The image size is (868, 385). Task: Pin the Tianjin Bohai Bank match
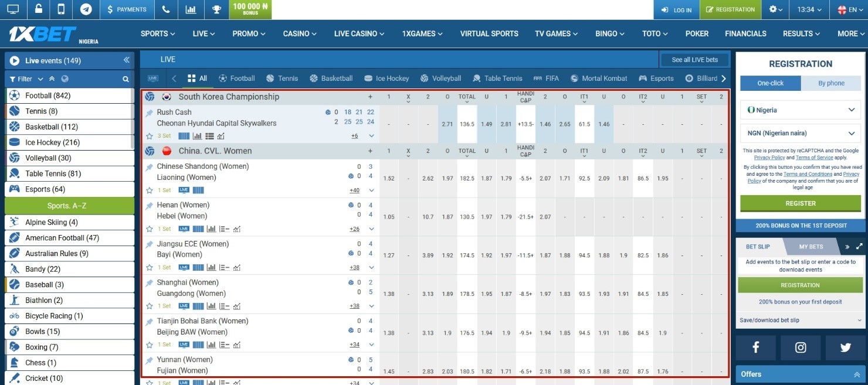click(150, 322)
